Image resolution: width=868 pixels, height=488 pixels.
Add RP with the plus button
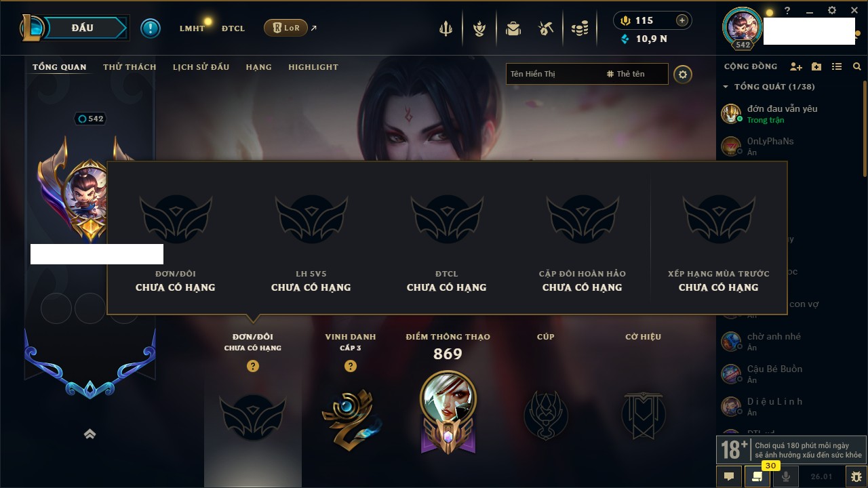coord(682,21)
